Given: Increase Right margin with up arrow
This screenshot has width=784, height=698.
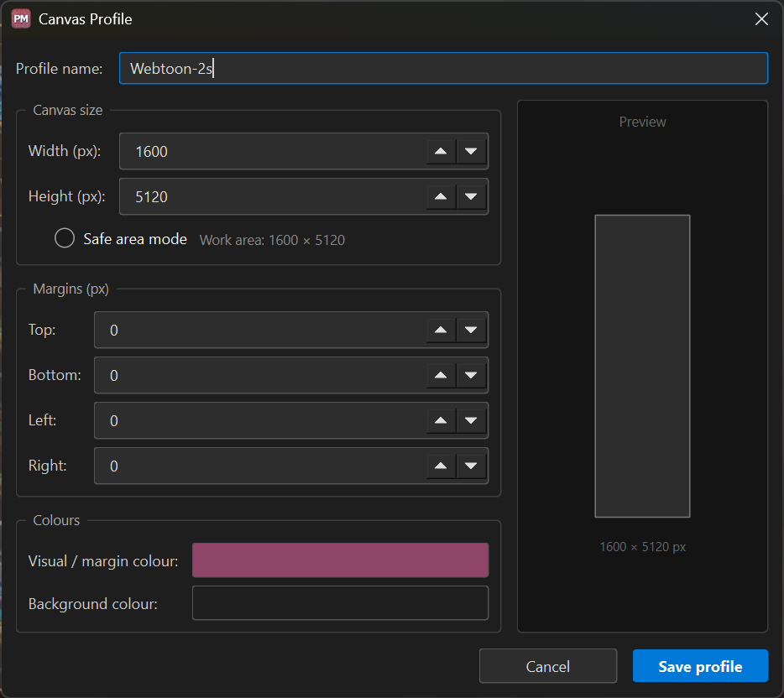Looking at the screenshot, I should point(441,466).
